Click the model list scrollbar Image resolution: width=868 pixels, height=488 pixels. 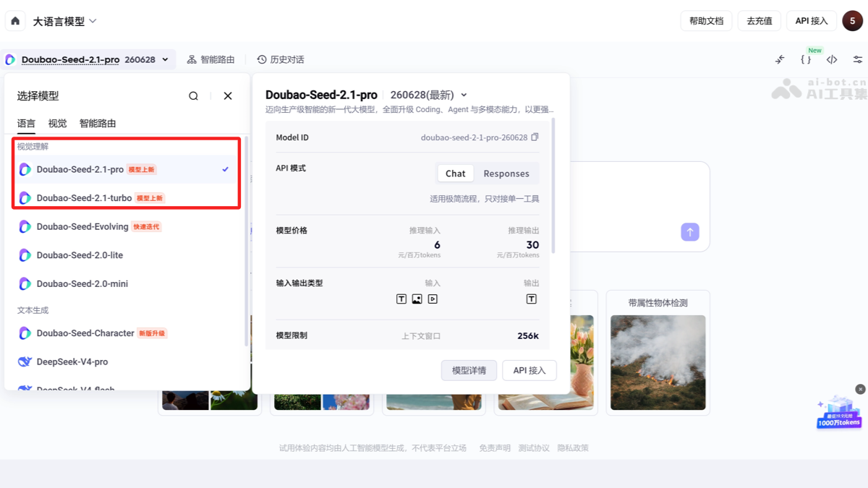[x=247, y=241]
